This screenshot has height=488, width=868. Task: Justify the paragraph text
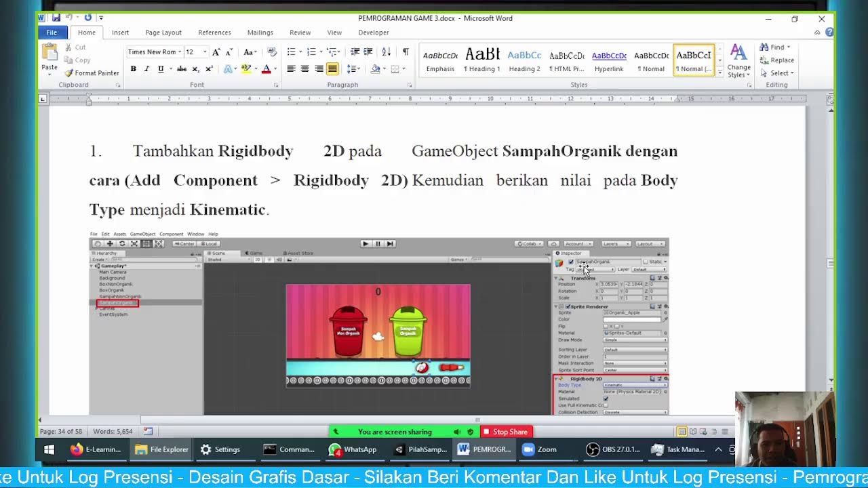coord(332,69)
